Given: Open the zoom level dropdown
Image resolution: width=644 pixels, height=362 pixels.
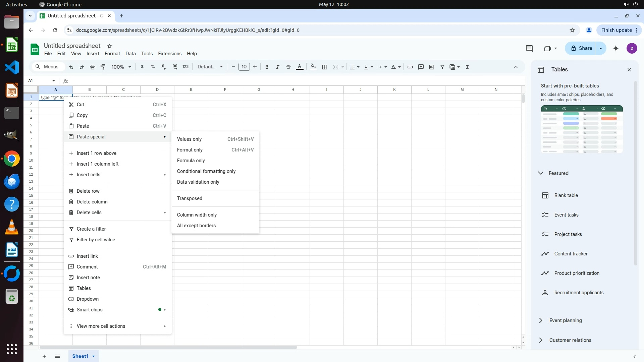Looking at the screenshot, I should pyautogui.click(x=121, y=67).
